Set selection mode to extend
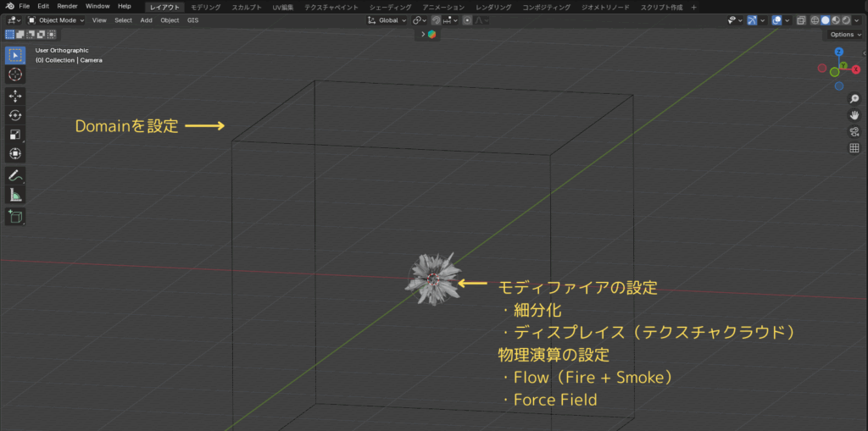This screenshot has width=868, height=431. coord(20,35)
